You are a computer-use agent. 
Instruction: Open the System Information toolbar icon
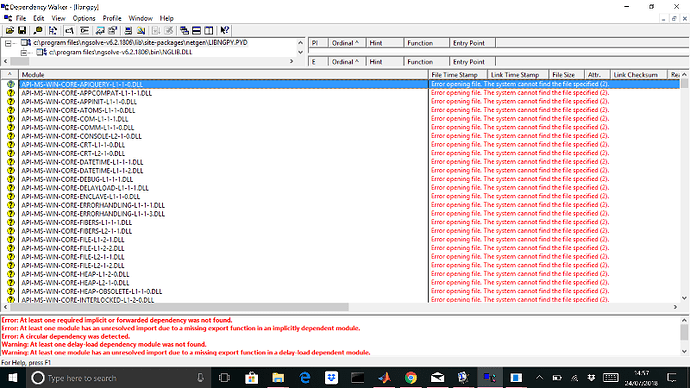point(128,30)
